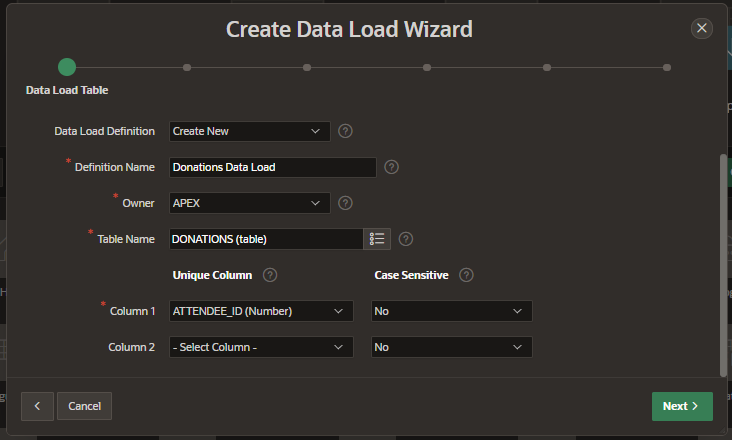Go back with the previous arrow button
The width and height of the screenshot is (732, 440).
coord(37,406)
